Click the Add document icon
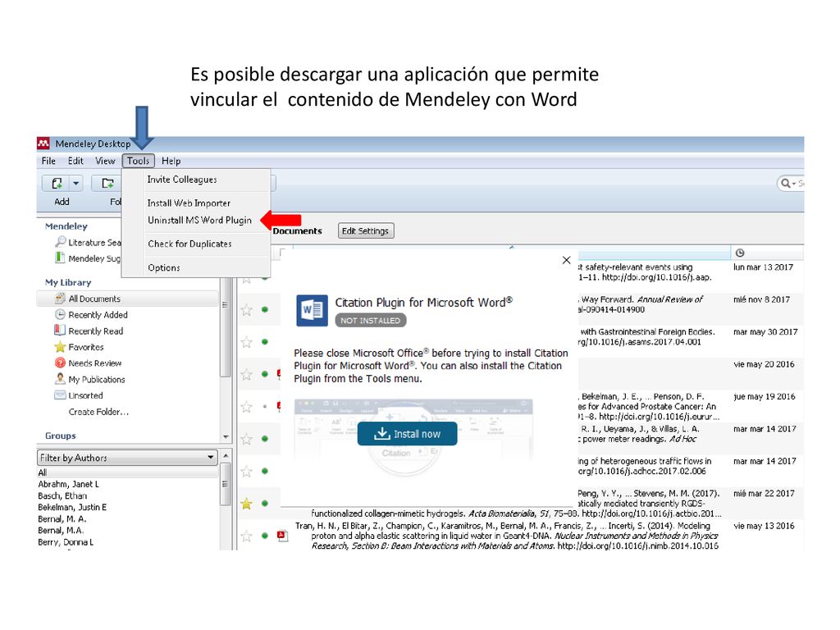The image size is (840, 630). point(57,183)
